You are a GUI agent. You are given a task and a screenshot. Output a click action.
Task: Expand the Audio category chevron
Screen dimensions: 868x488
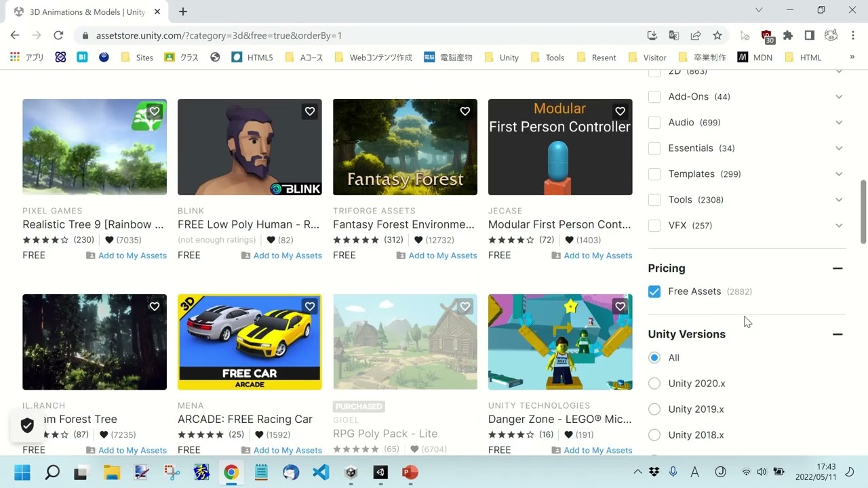click(x=839, y=123)
